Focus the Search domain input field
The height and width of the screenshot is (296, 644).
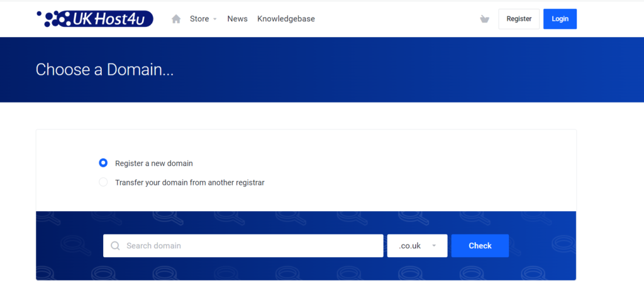click(x=243, y=246)
